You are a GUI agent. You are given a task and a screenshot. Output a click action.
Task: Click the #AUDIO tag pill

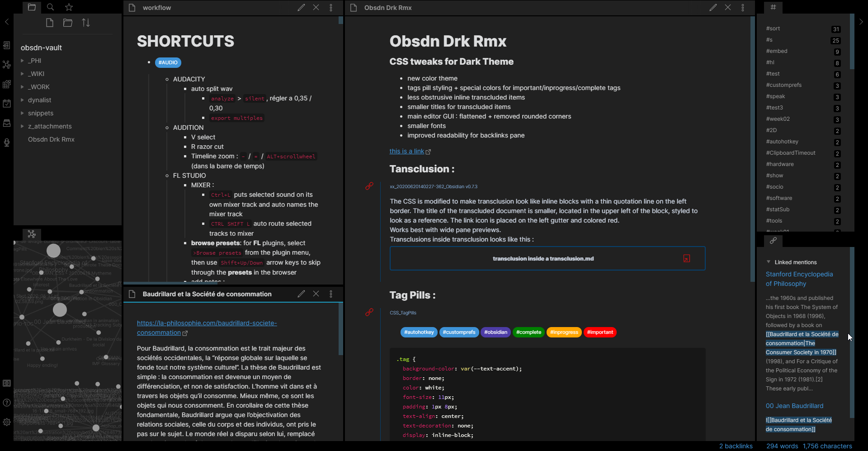click(168, 62)
